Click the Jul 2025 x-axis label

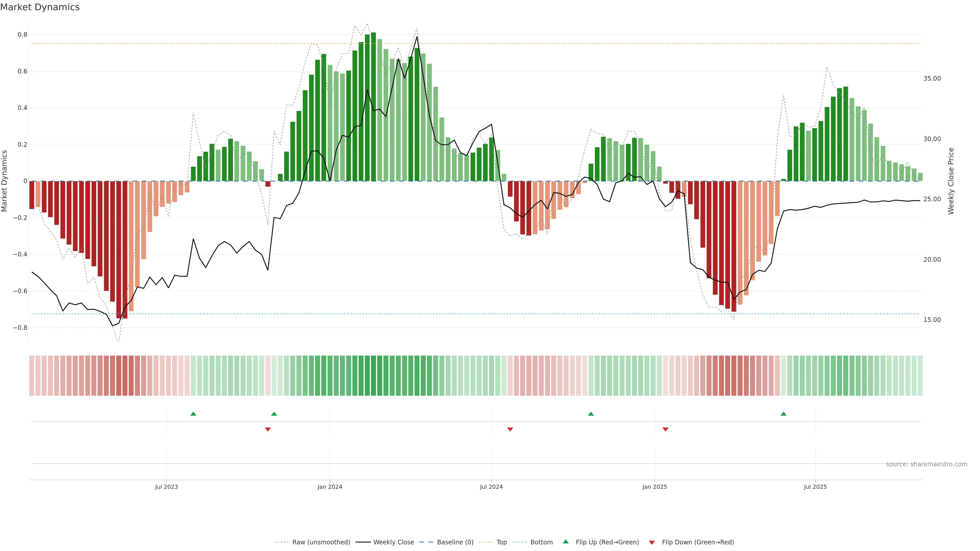[x=815, y=487]
